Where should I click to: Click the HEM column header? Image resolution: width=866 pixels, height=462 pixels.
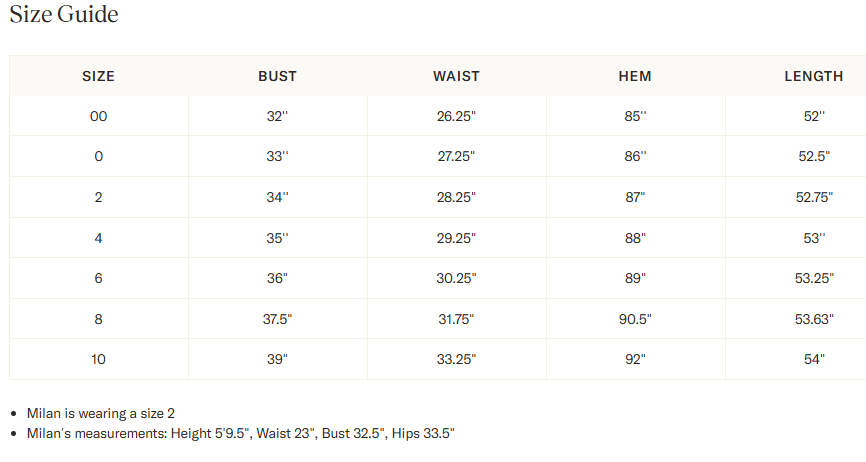(635, 76)
